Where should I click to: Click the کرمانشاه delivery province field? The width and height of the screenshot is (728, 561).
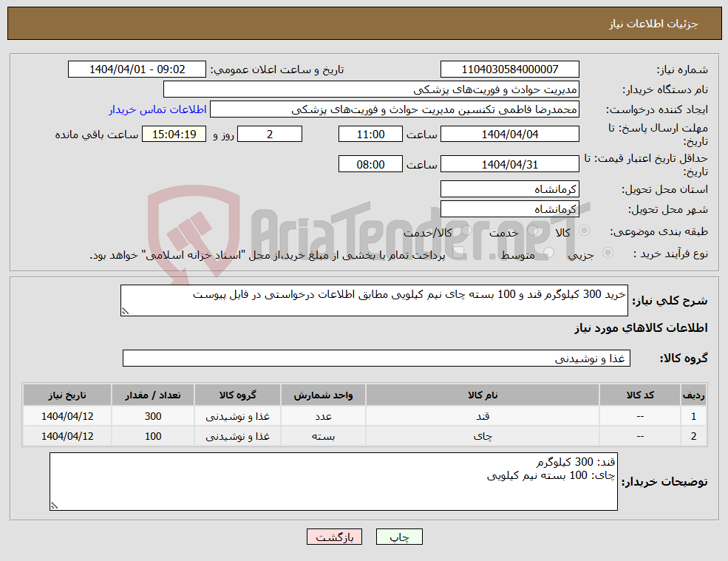509,188
